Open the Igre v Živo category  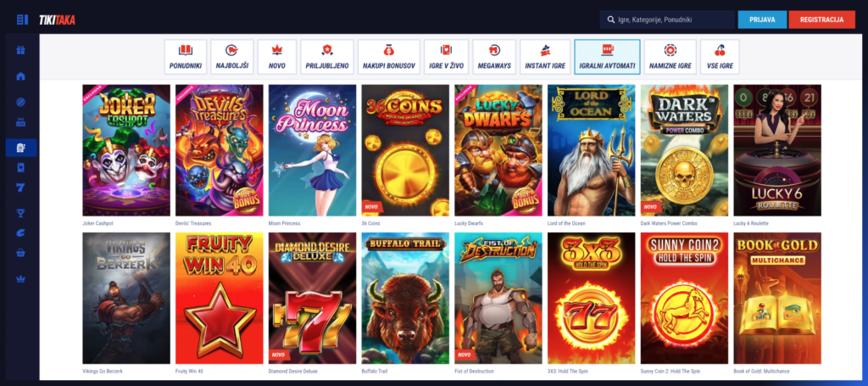(x=446, y=57)
